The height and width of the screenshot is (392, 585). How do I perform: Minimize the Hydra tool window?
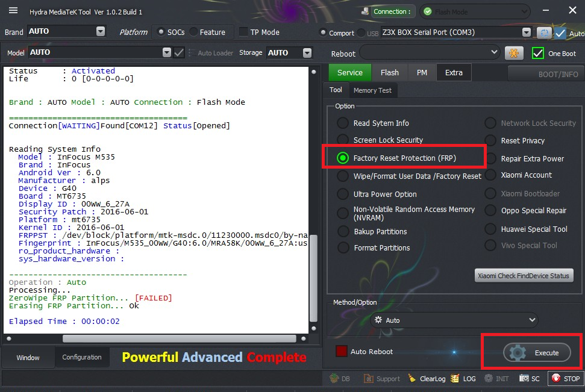546,10
